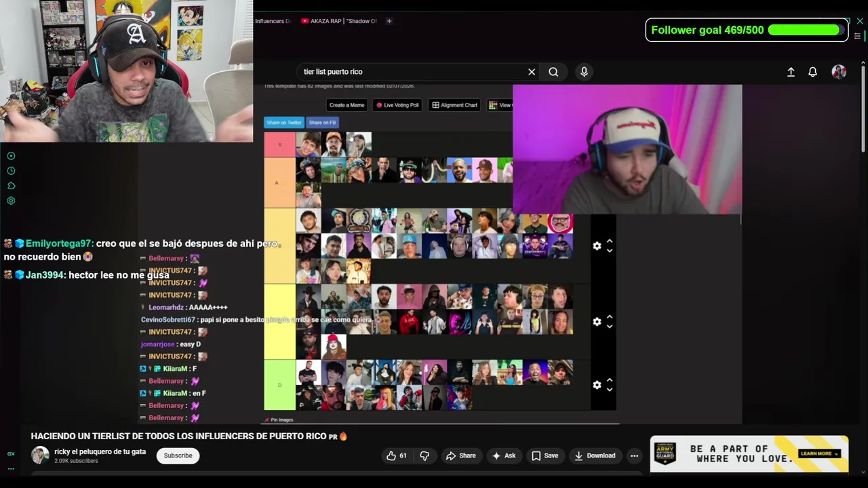Switch to the AKAZA RAP browser tab
The width and height of the screenshot is (868, 488).
[338, 21]
